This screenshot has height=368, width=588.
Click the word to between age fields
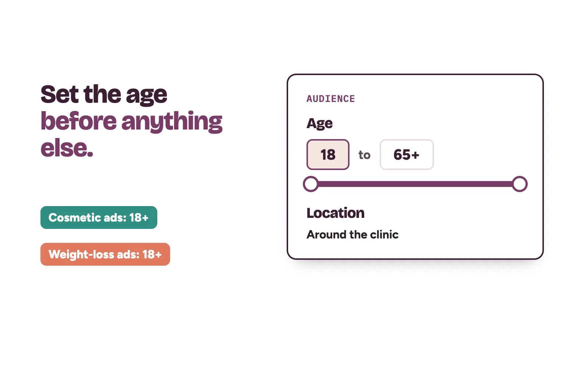[365, 155]
